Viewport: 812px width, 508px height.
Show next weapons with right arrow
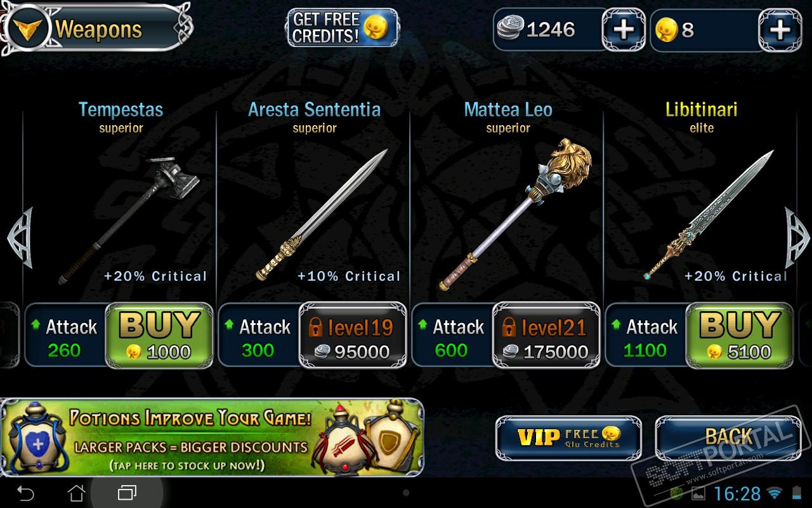tap(798, 238)
